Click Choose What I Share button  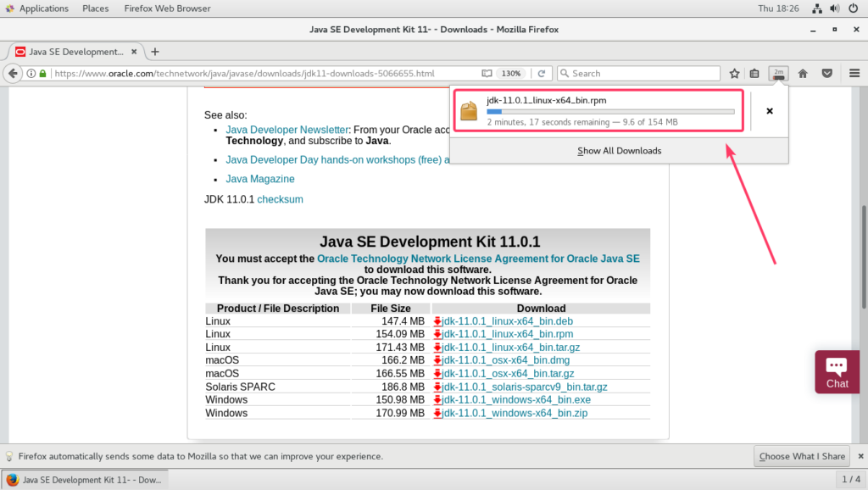point(802,456)
